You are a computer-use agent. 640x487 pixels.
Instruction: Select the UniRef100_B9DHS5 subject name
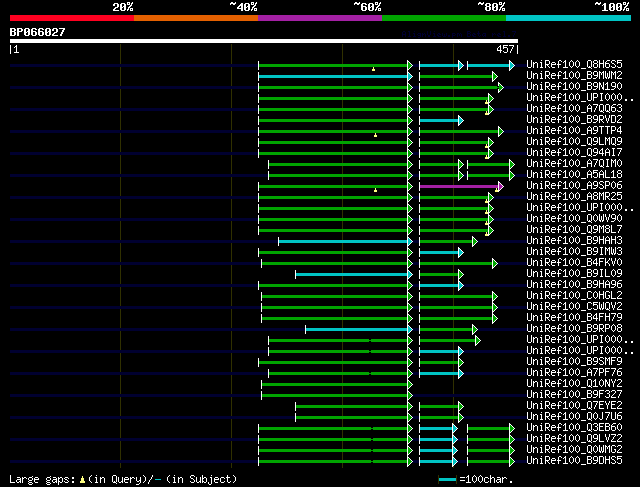[x=574, y=461]
